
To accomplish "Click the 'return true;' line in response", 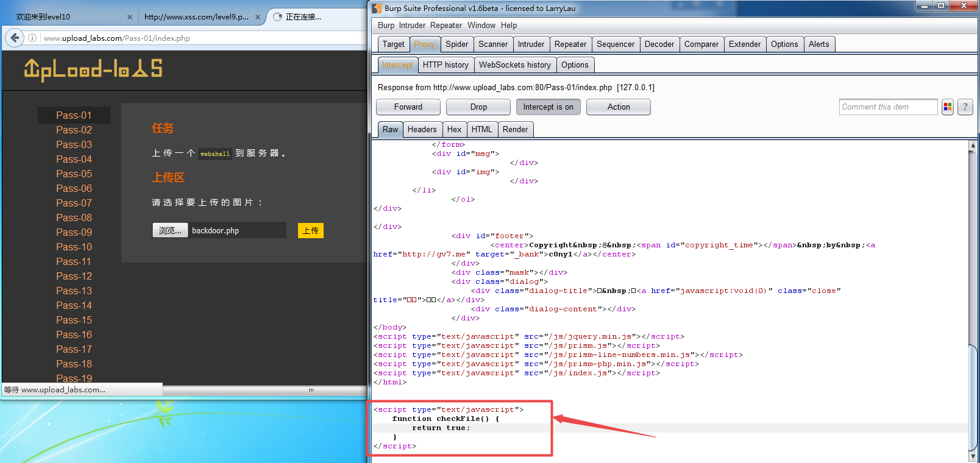I will pyautogui.click(x=441, y=428).
